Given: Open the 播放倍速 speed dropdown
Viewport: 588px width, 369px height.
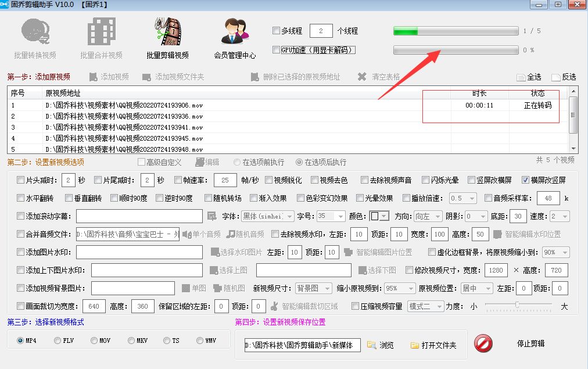Looking at the screenshot, I should [462, 198].
